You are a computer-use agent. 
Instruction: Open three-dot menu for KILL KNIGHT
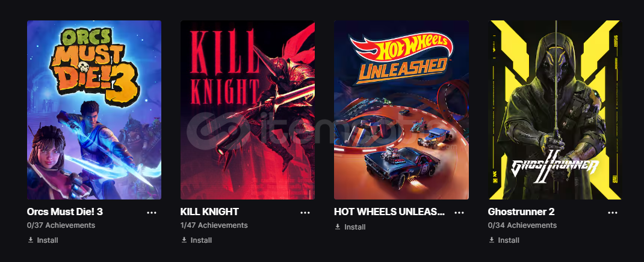click(305, 212)
